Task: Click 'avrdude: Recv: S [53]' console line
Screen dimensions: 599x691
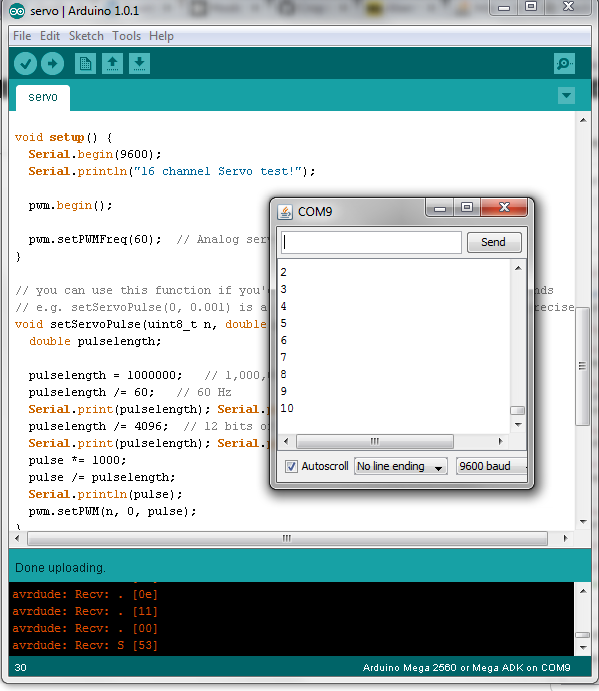Action: pos(85,646)
